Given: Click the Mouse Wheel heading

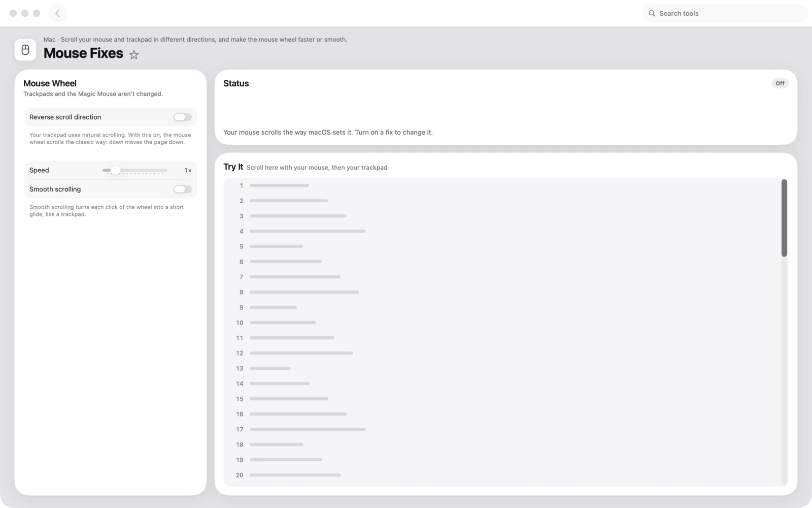Looking at the screenshot, I should point(50,83).
